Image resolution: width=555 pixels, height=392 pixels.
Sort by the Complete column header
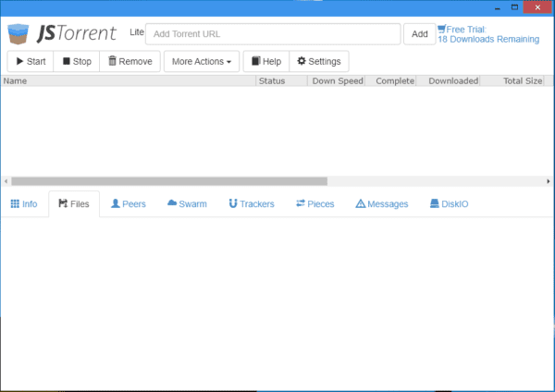(390, 81)
